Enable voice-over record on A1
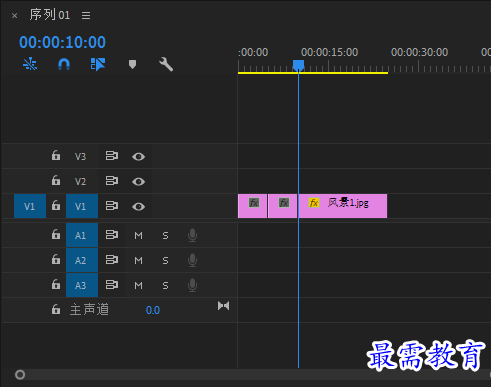This screenshot has height=387, width=491. pos(192,235)
